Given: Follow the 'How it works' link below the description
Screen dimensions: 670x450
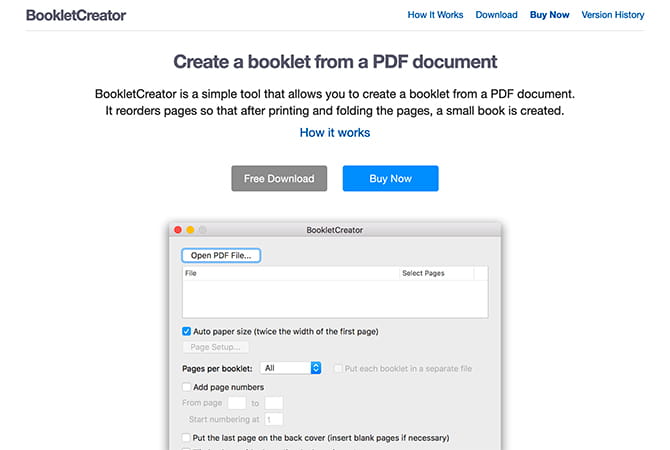Looking at the screenshot, I should click(335, 132).
